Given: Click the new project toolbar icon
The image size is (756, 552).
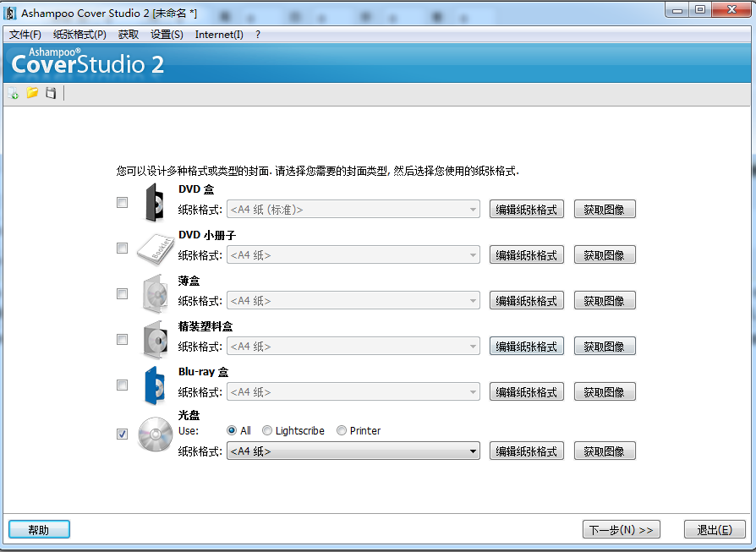Looking at the screenshot, I should click(x=13, y=93).
